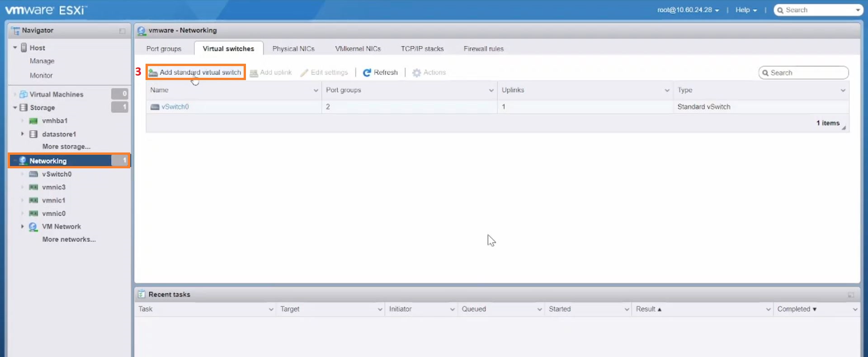Click the vmhba1 adapter icon
Image resolution: width=868 pixels, height=357 pixels.
(x=33, y=121)
